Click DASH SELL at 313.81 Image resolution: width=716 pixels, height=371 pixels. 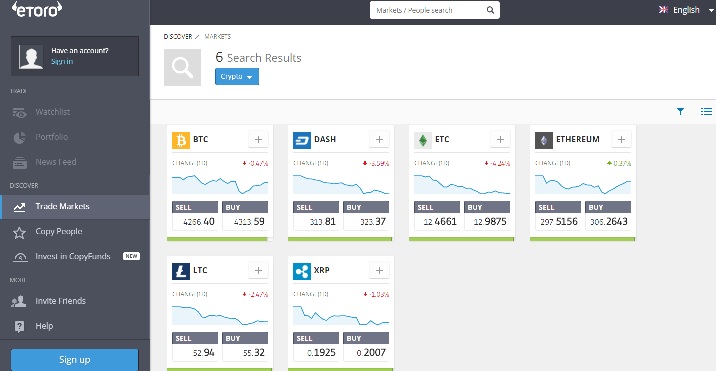point(316,215)
